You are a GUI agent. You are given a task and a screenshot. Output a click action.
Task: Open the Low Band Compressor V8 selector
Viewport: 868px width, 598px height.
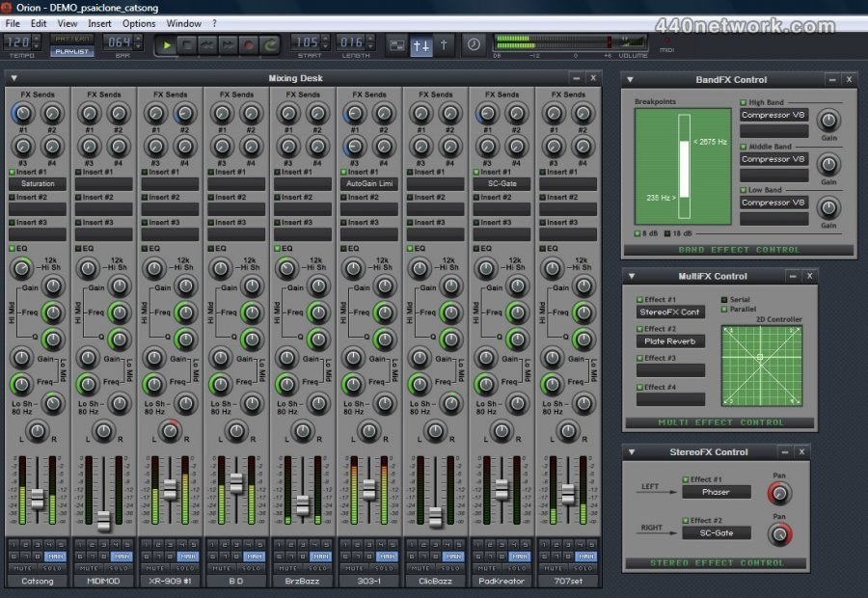pos(773,203)
